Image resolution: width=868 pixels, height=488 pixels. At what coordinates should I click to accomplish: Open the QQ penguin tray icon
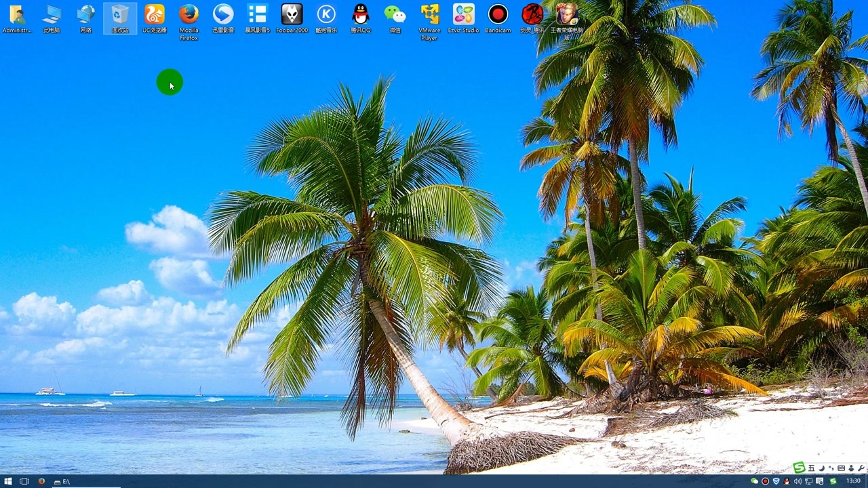pyautogui.click(x=787, y=481)
